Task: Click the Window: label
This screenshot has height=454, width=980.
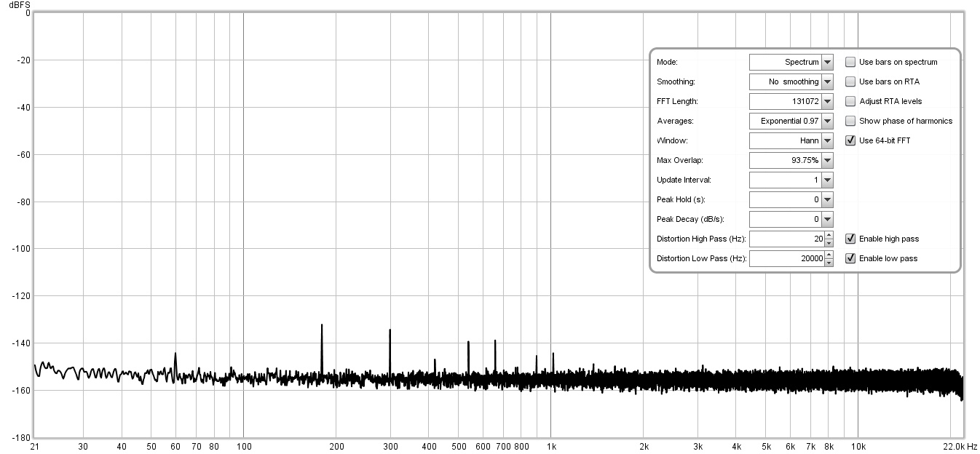Action: coord(672,141)
